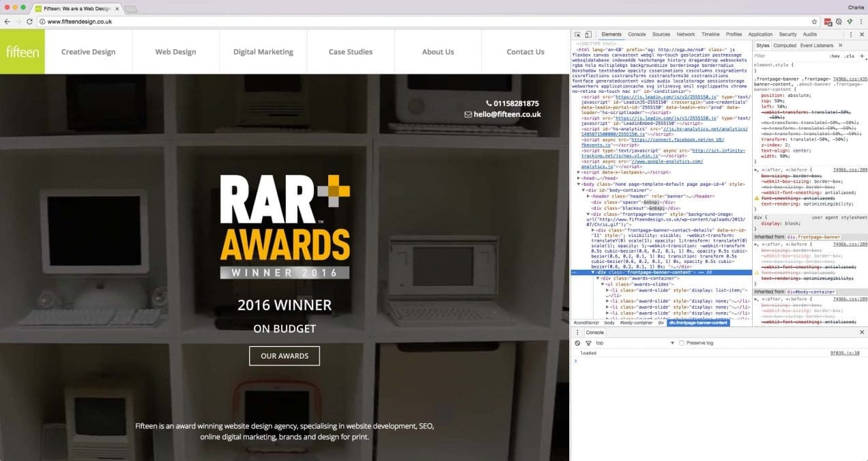
Task: Switch to the Network tab in DevTools
Action: click(x=685, y=34)
